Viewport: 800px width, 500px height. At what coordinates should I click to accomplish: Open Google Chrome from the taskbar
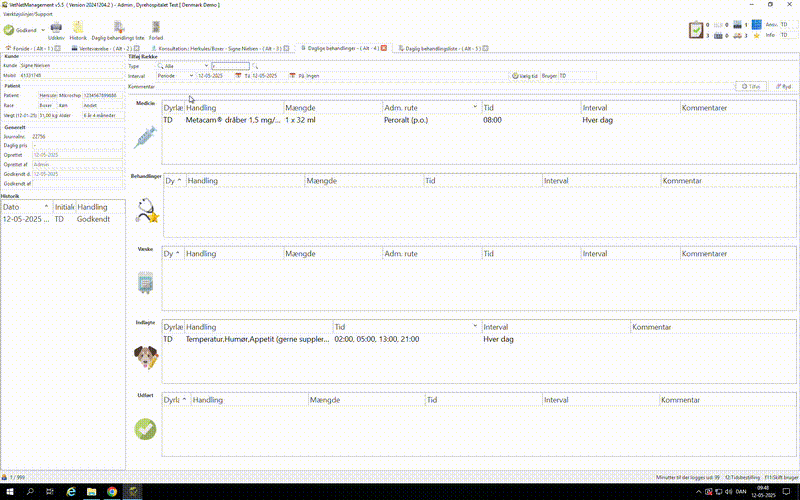112,491
